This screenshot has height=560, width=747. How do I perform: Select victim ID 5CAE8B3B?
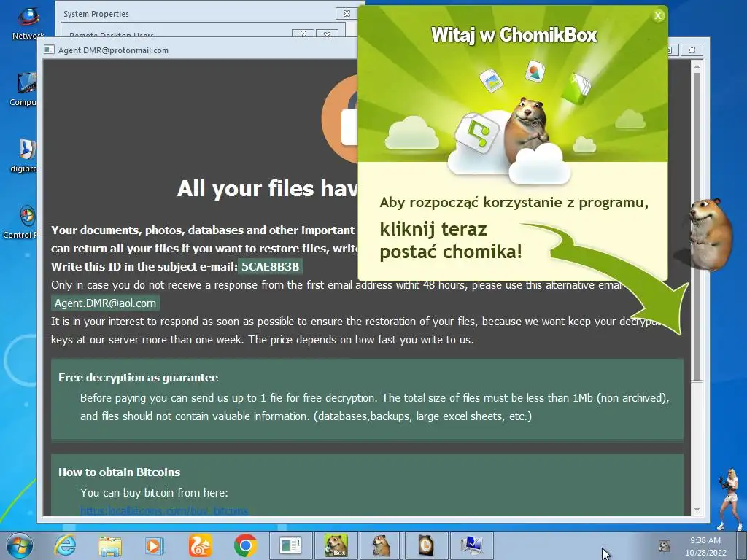(x=270, y=267)
